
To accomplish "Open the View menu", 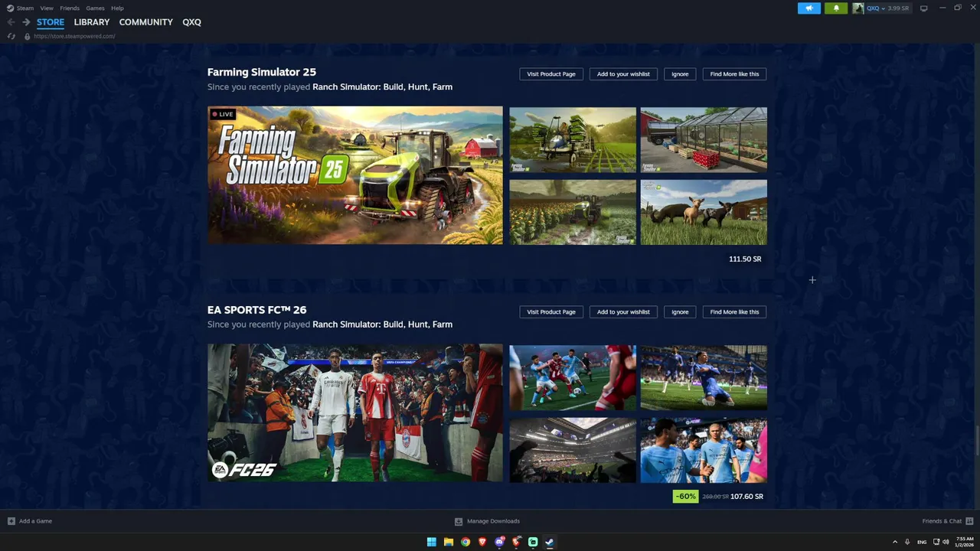I will (x=47, y=8).
